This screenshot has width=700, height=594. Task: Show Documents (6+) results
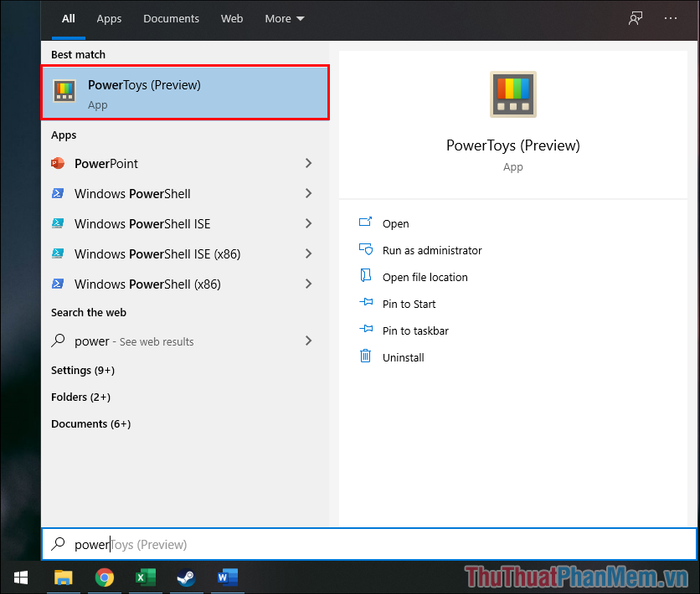coord(91,424)
